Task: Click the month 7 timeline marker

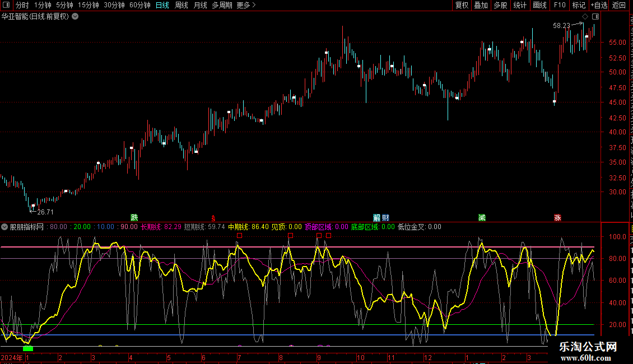Action: tap(239, 357)
